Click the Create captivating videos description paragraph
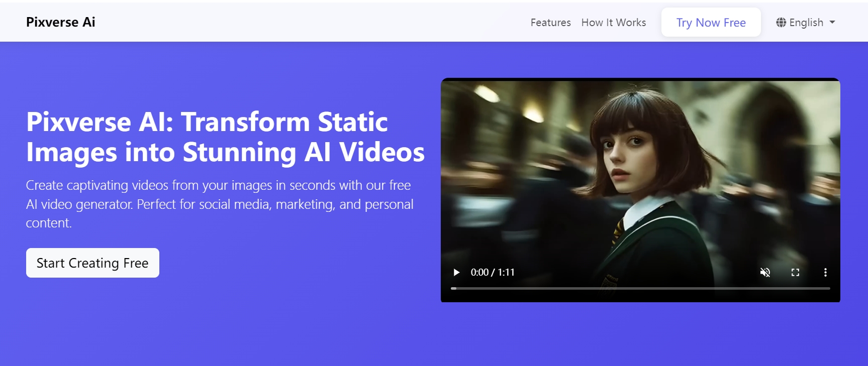Screen dimensions: 868x366 [220, 204]
